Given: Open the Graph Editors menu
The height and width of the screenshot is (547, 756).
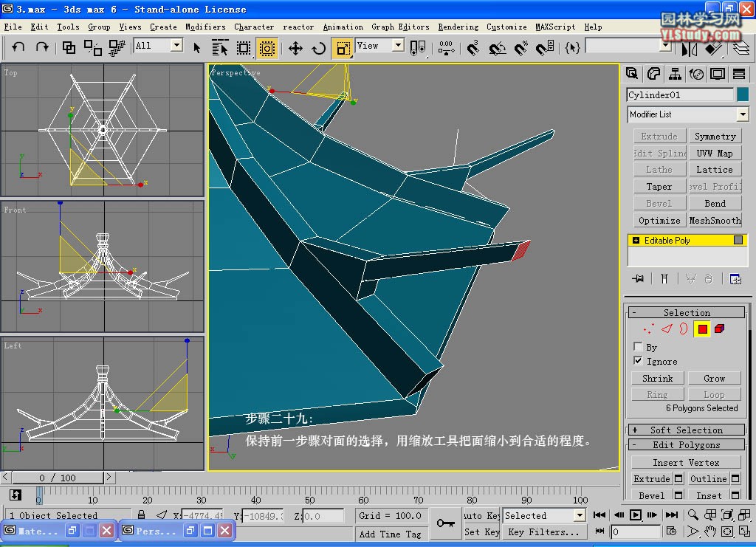Looking at the screenshot, I should point(400,27).
